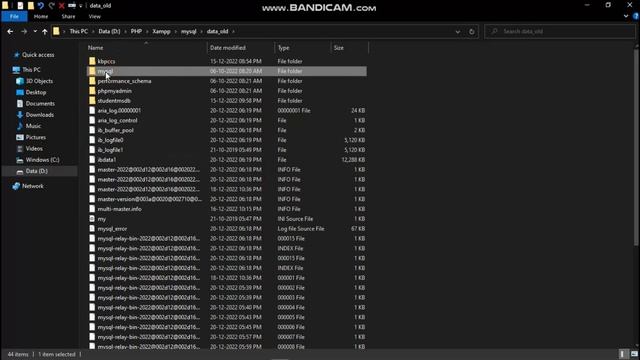Click the vertical scrollbar of file list
Screen dimensions: 640x360
pyautogui.click(x=637, y=147)
